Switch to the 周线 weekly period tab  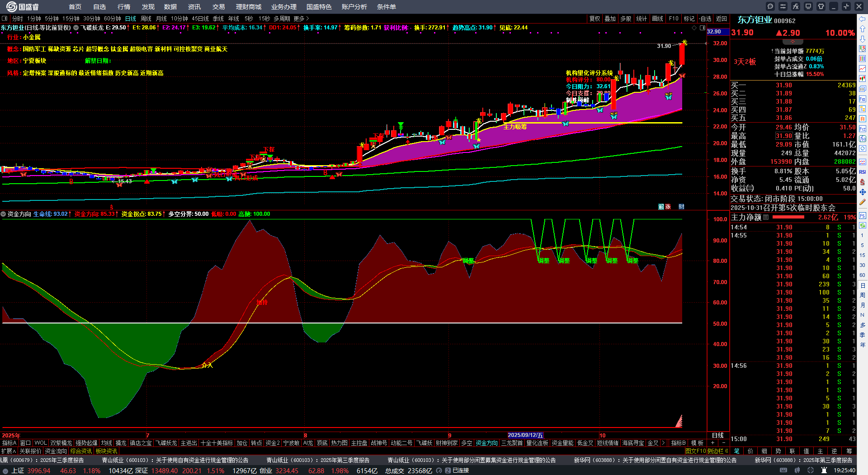tap(146, 19)
